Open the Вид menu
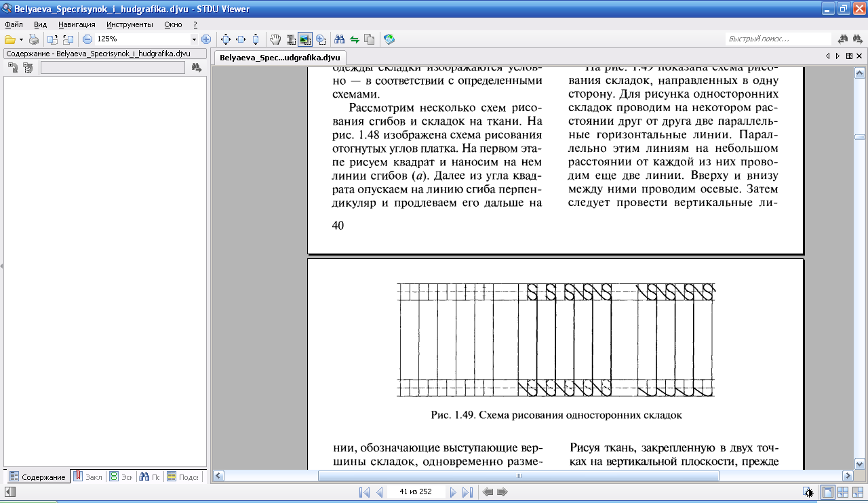868x503 pixels. [x=40, y=24]
